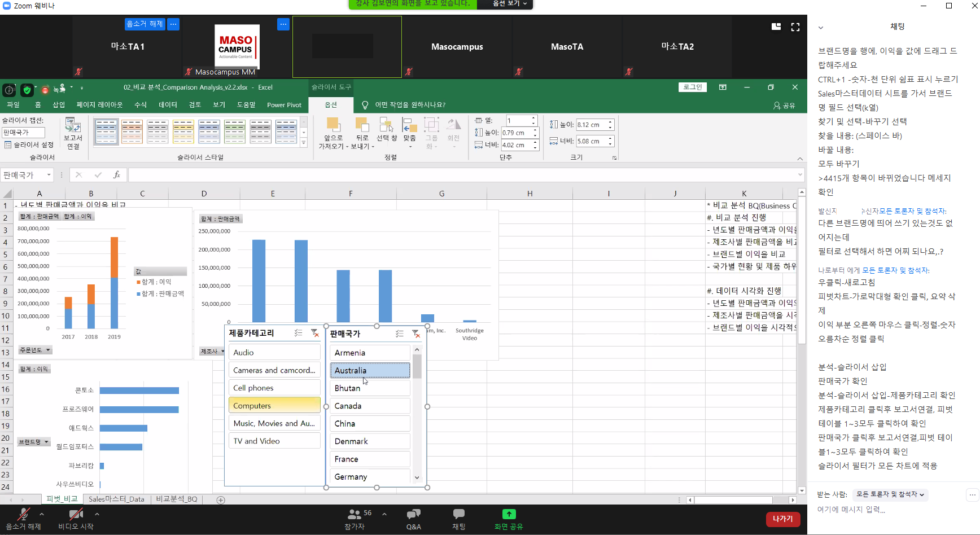Click the red 나가기 leave button
Screen dimensions: 980x535
pyautogui.click(x=782, y=519)
